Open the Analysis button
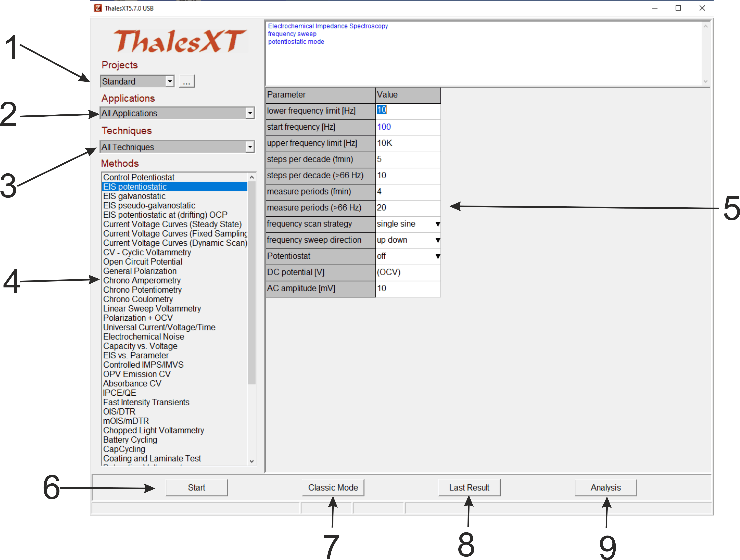The image size is (740, 560). (x=606, y=487)
